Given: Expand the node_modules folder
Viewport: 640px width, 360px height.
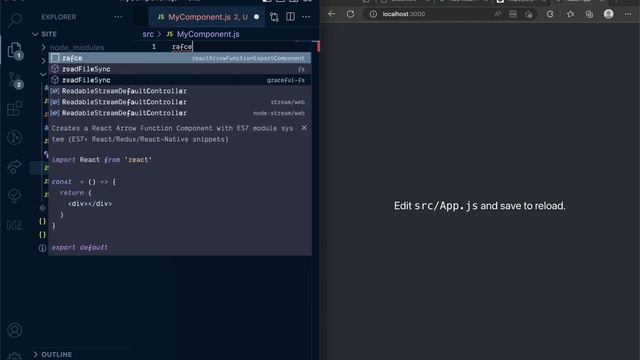Looking at the screenshot, I should 44,48.
